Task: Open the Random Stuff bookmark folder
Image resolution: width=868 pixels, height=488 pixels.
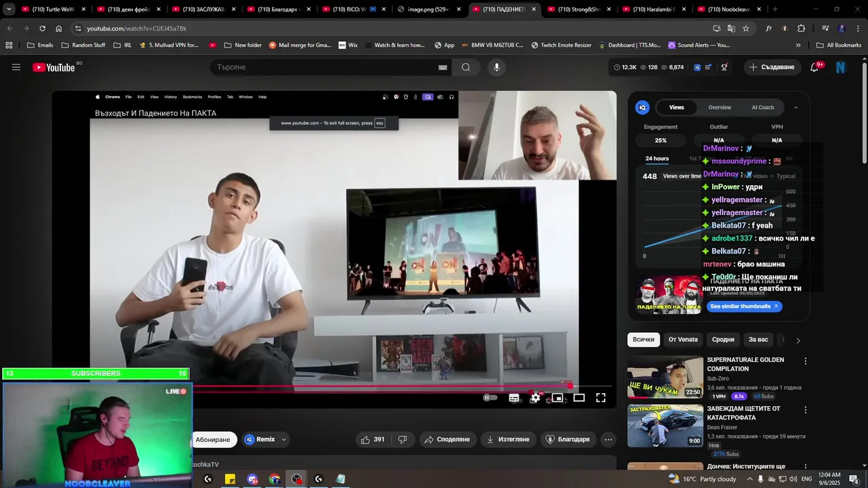Action: (83, 45)
